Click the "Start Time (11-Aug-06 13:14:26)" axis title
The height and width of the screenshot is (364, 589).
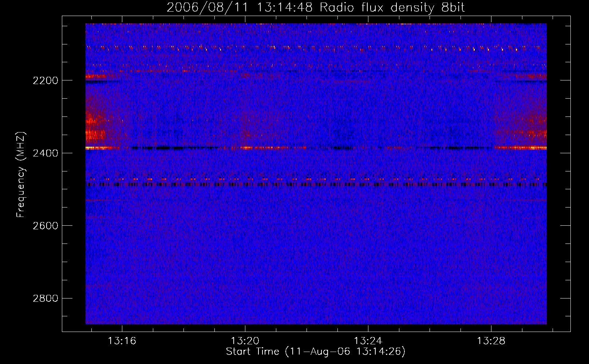(316, 352)
